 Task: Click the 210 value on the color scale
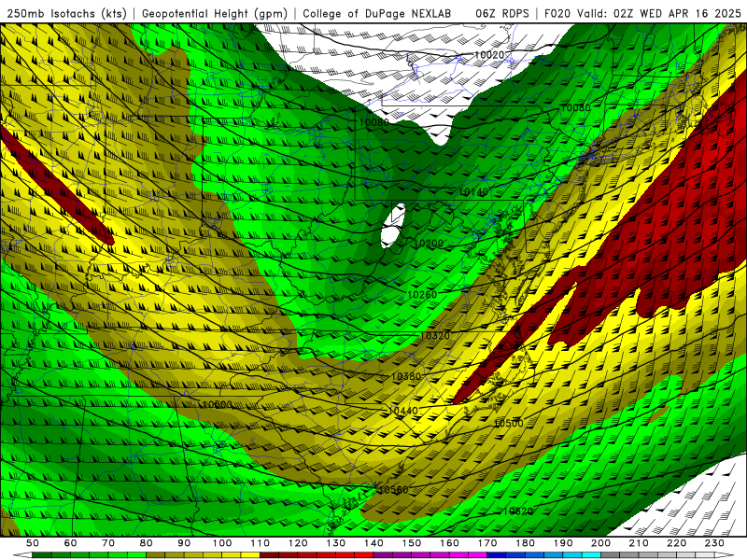click(x=639, y=543)
